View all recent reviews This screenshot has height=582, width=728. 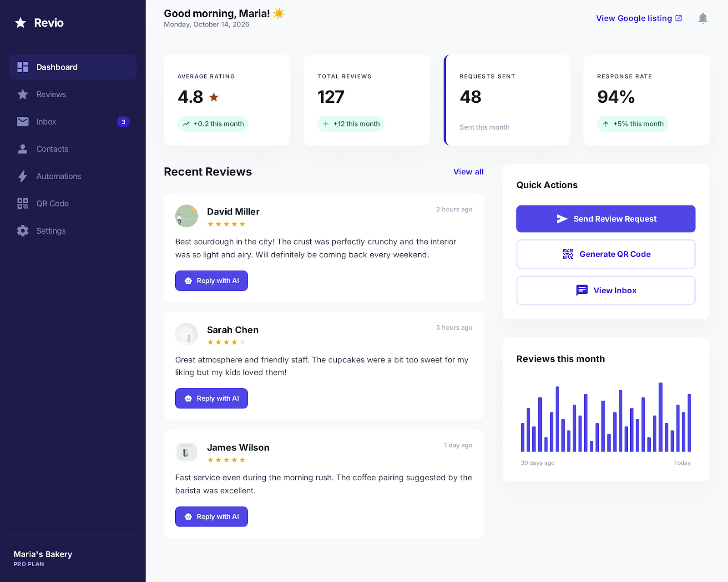468,171
